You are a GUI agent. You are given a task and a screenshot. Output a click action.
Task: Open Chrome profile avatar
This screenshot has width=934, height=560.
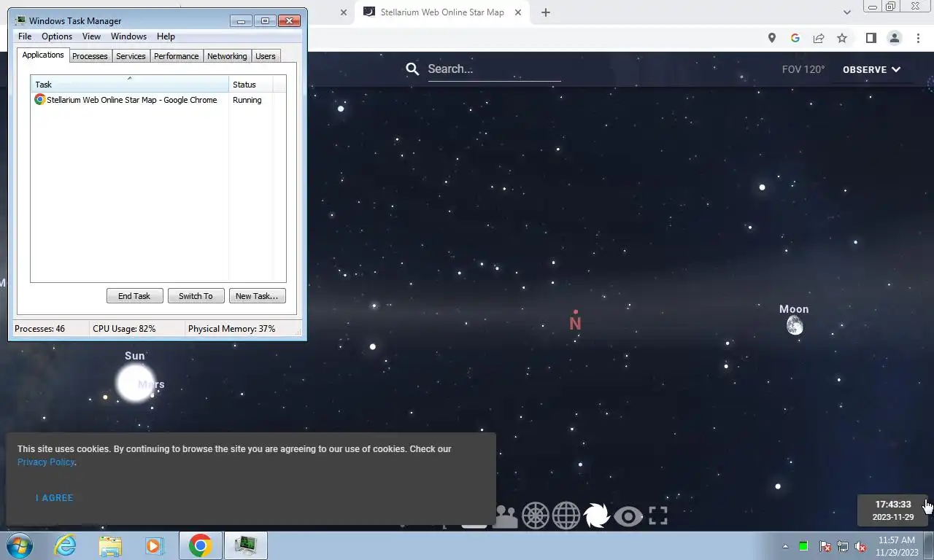(895, 38)
